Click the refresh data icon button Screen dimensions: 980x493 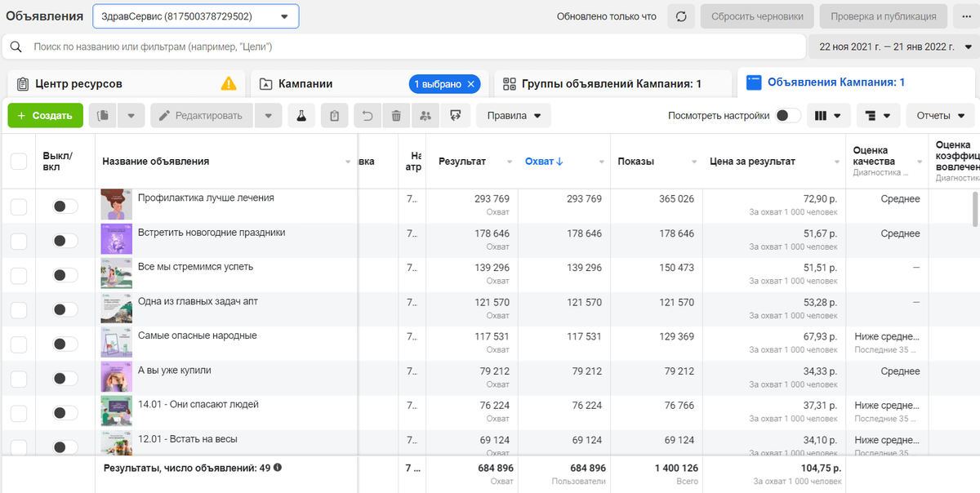pos(681,16)
